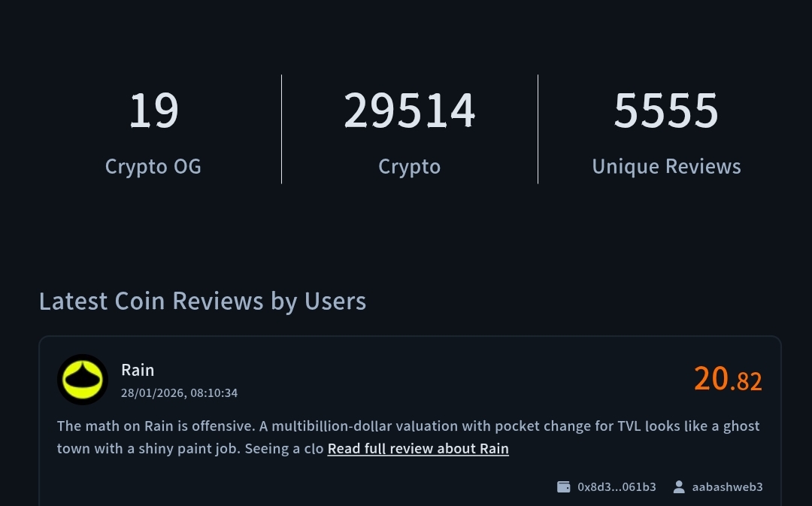The image size is (812, 506).
Task: Click the 20.82 review score
Action: [727, 379]
